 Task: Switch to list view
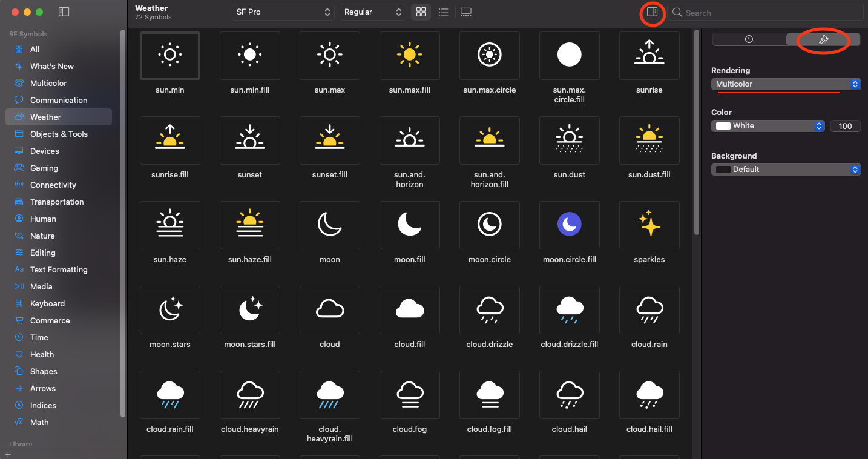click(443, 12)
